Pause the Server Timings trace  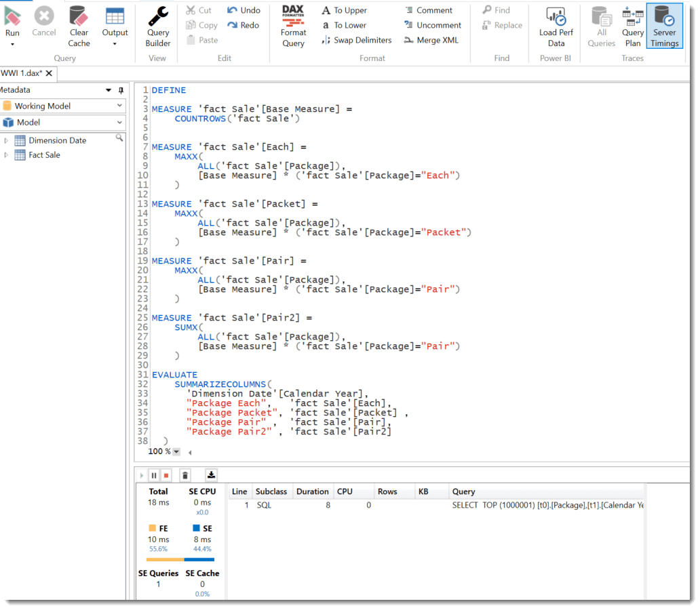[x=153, y=476]
